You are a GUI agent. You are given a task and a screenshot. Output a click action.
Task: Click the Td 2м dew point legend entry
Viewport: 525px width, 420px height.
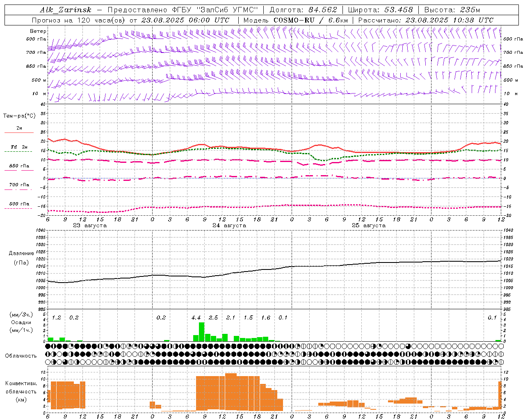pos(19,147)
